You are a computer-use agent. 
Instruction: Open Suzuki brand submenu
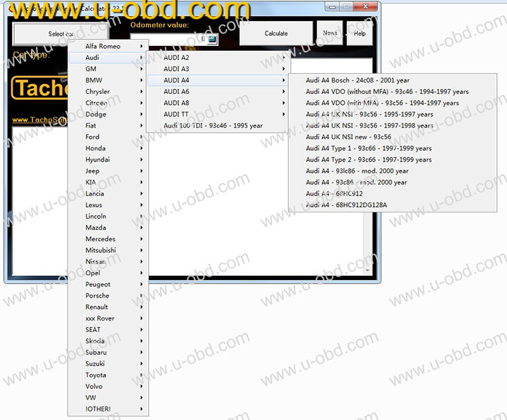108,363
